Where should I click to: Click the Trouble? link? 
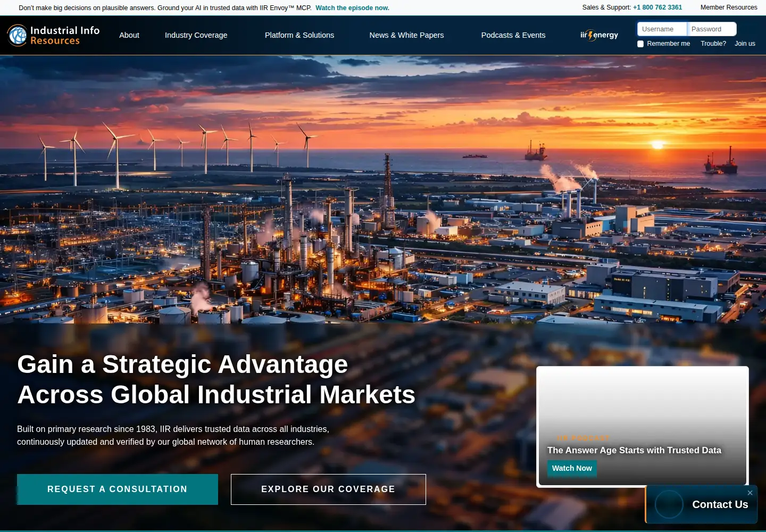pos(713,44)
